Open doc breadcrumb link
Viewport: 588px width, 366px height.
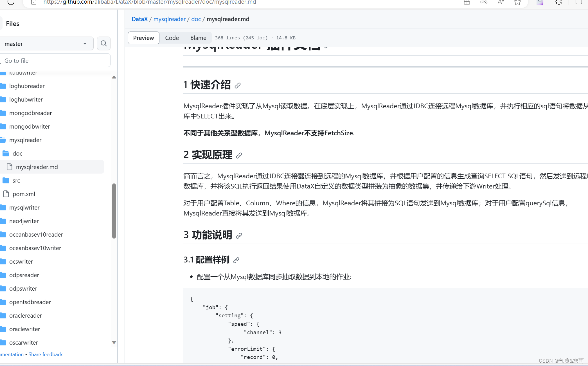point(196,19)
